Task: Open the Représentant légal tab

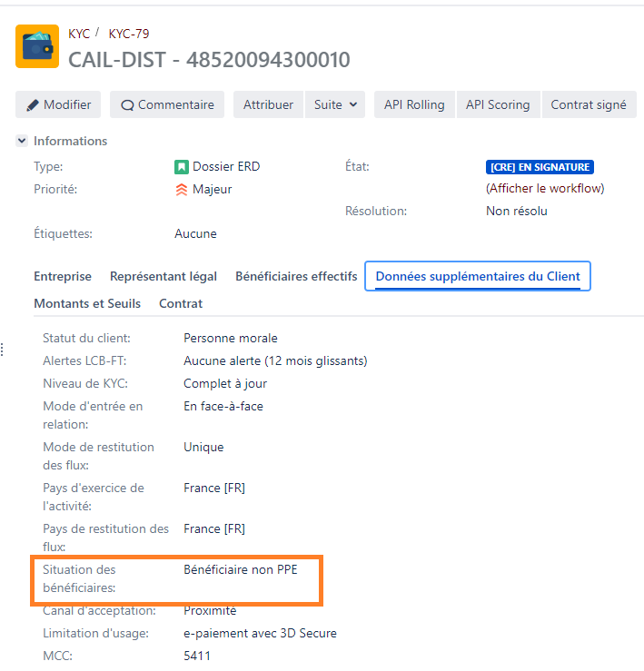Action: click(x=163, y=277)
